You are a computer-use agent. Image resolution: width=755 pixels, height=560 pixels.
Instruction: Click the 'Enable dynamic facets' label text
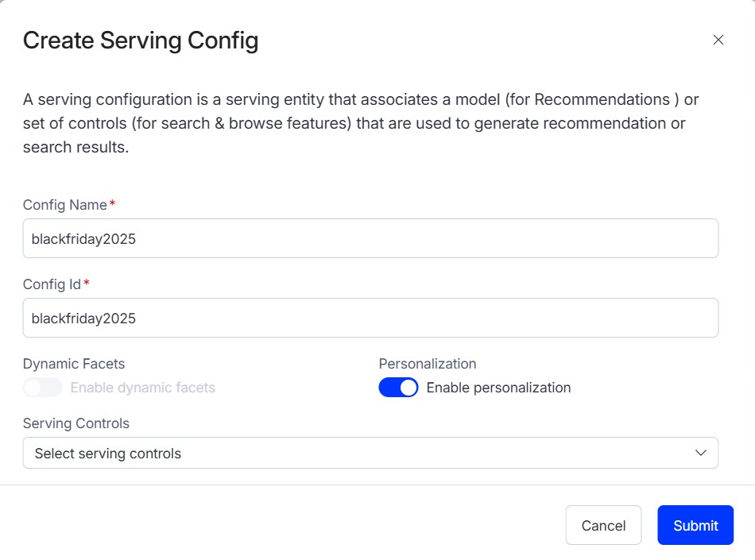tap(142, 388)
